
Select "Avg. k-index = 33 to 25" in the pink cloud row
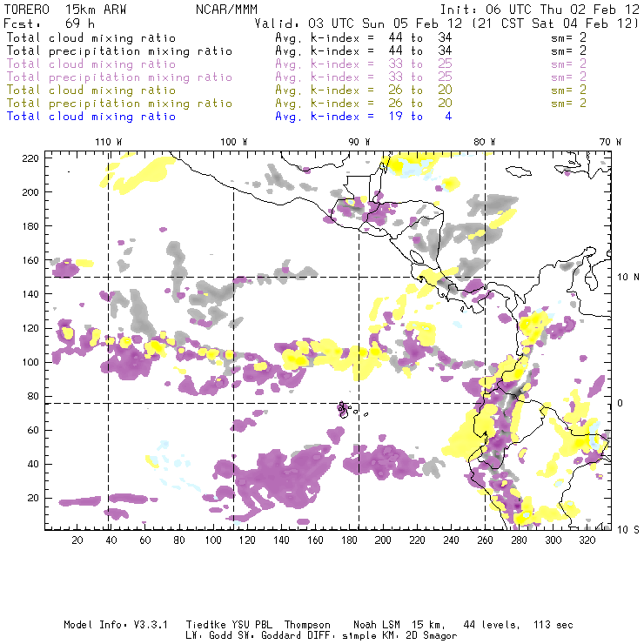tap(364, 64)
